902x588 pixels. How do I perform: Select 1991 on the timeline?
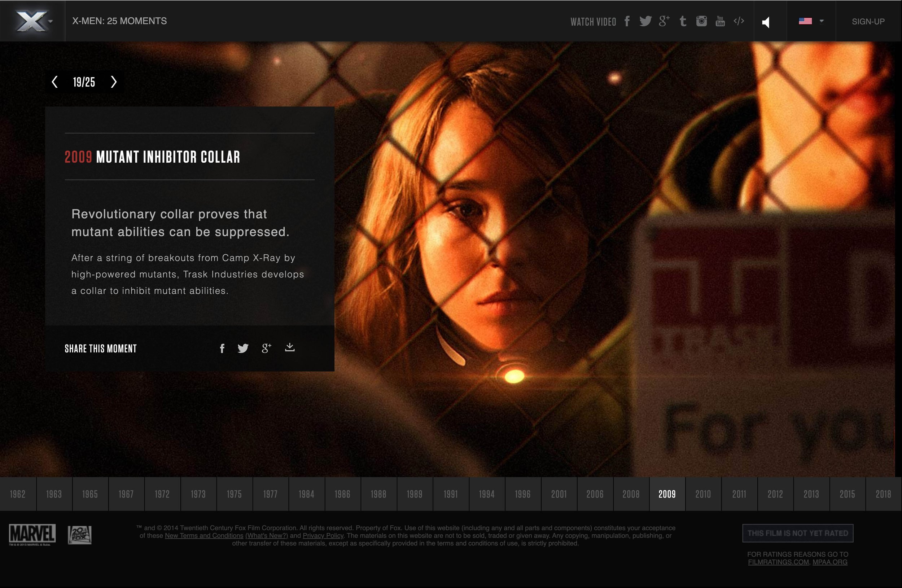click(x=451, y=494)
